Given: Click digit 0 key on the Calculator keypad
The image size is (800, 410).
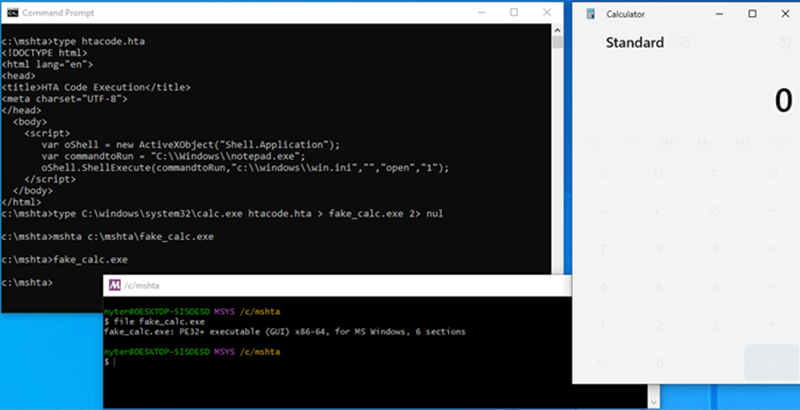Looking at the screenshot, I should click(659, 363).
